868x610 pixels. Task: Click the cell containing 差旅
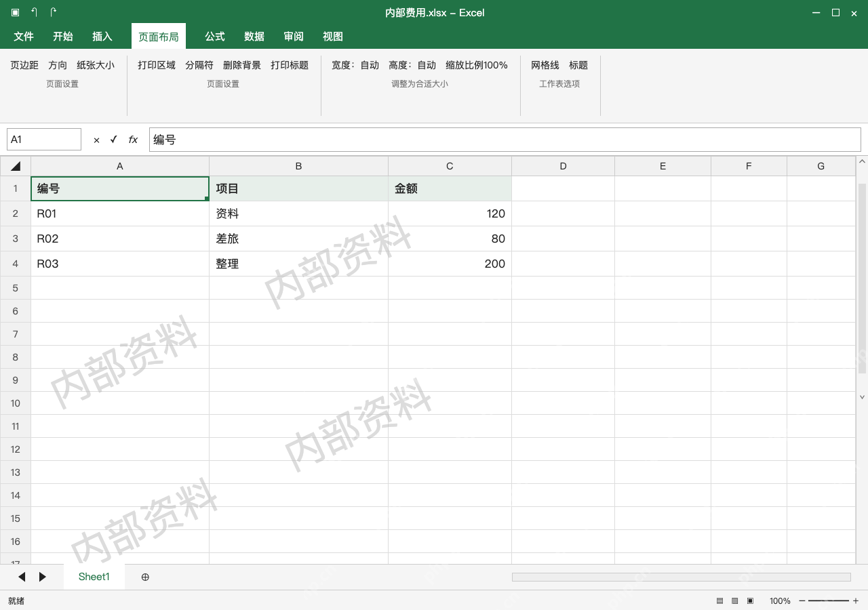(x=298, y=239)
